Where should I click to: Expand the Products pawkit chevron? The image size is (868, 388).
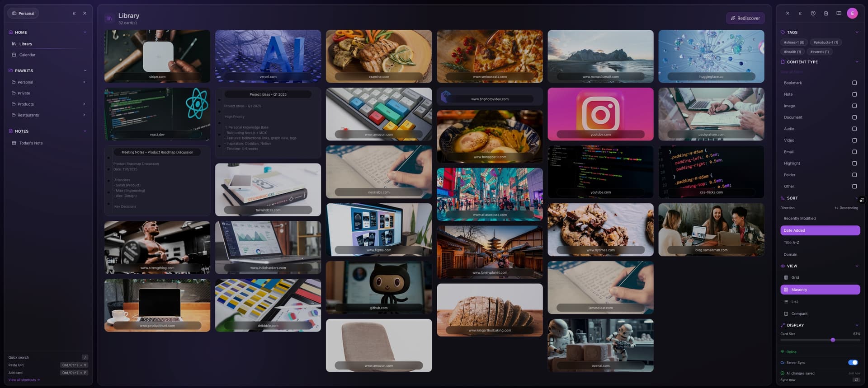84,104
